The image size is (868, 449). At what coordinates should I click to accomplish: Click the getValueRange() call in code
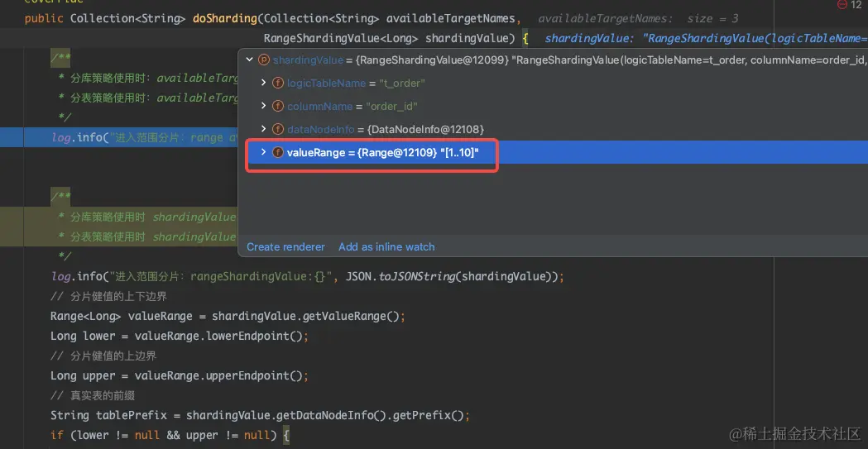coord(352,317)
